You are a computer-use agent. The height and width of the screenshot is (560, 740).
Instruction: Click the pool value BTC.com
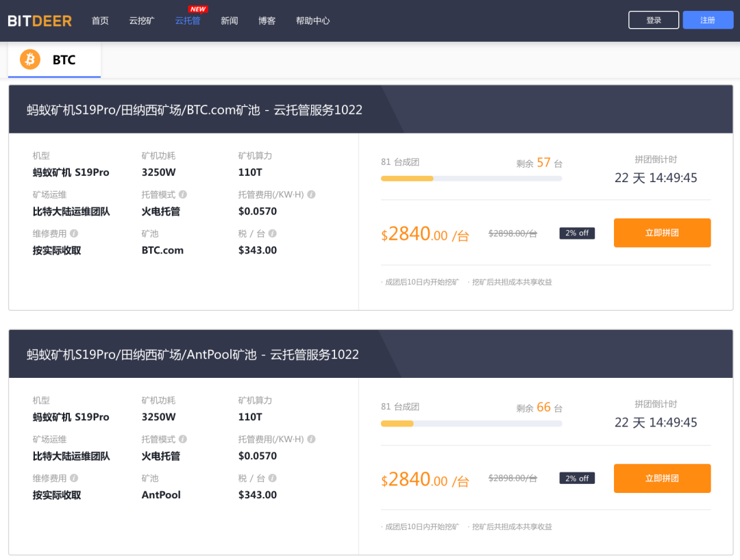point(162,251)
